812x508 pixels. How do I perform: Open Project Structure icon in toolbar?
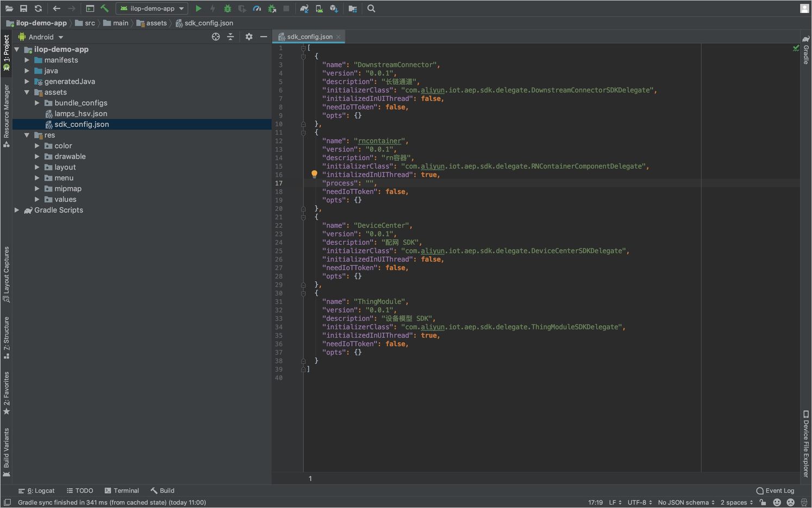[x=353, y=9]
